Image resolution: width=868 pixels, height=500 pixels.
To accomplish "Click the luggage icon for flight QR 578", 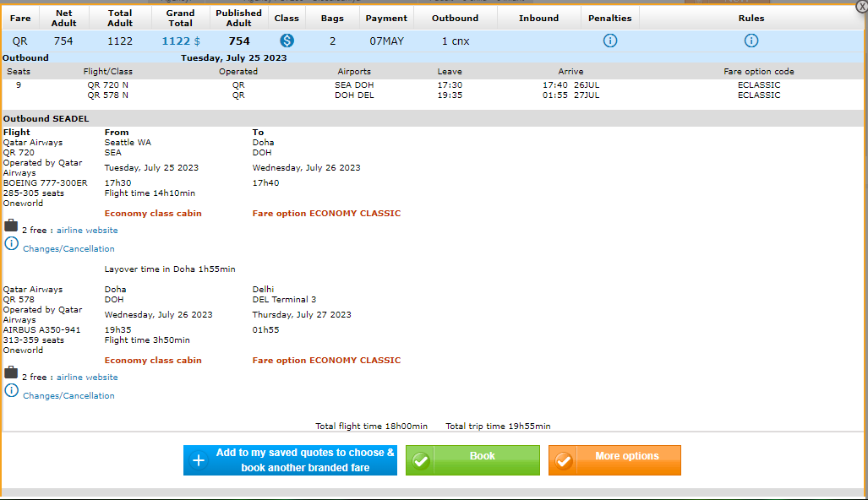I will coord(11,372).
